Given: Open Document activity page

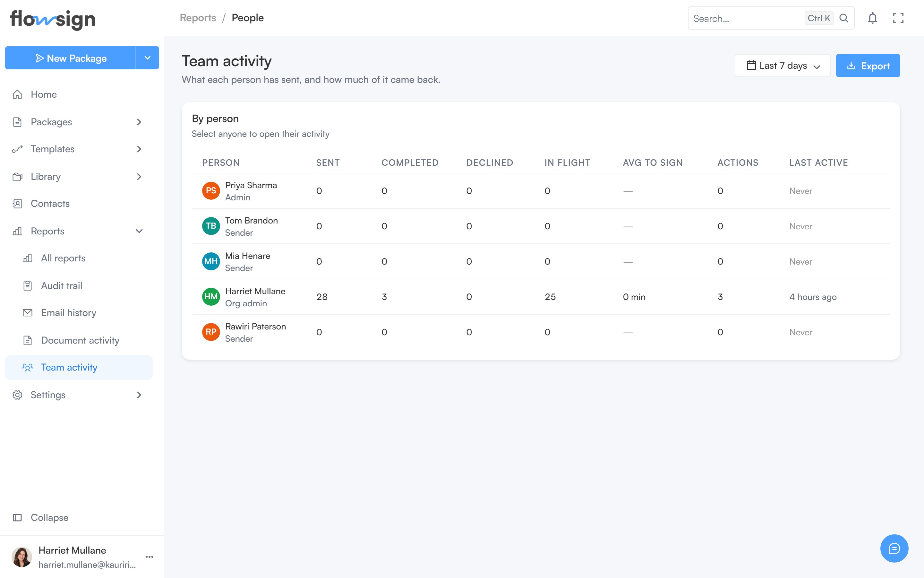Looking at the screenshot, I should (x=79, y=340).
